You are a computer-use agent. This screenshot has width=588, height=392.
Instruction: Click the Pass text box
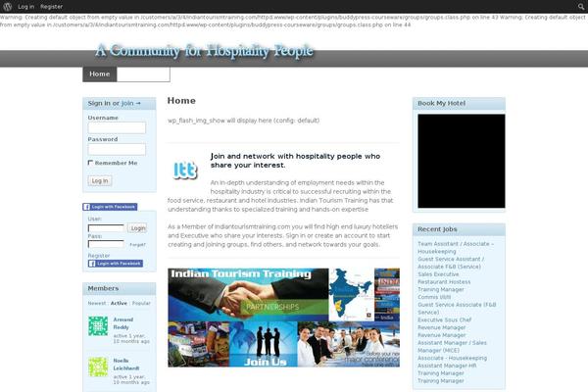(106, 244)
